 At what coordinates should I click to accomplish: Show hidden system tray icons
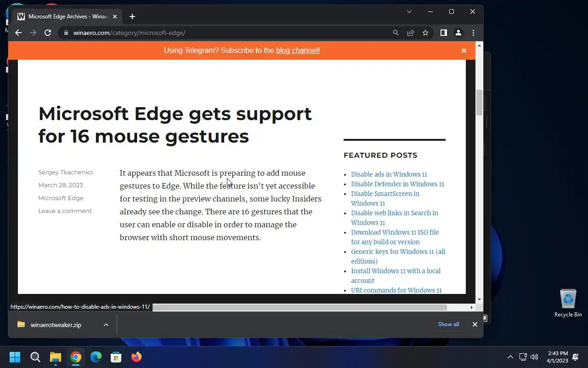point(510,357)
